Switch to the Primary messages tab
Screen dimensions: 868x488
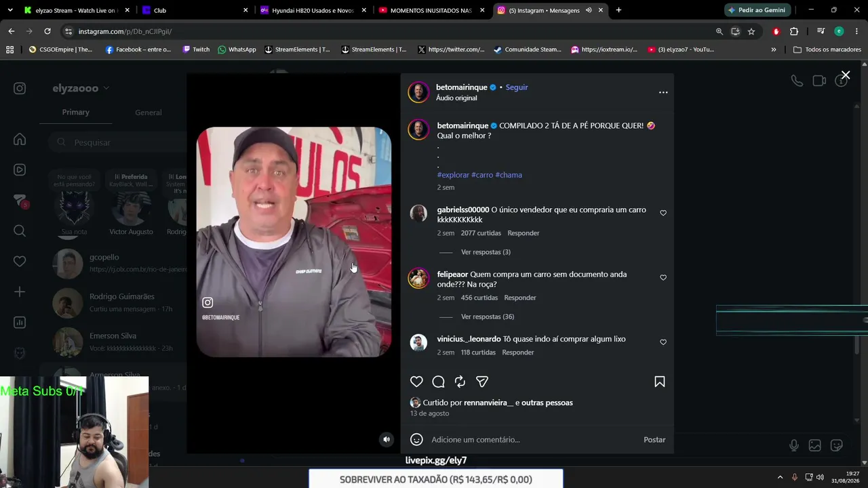point(76,113)
